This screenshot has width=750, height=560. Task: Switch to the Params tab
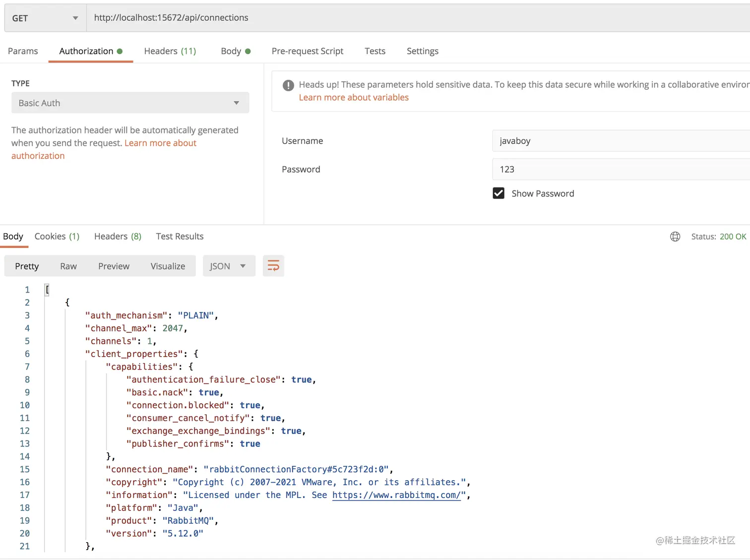click(23, 51)
